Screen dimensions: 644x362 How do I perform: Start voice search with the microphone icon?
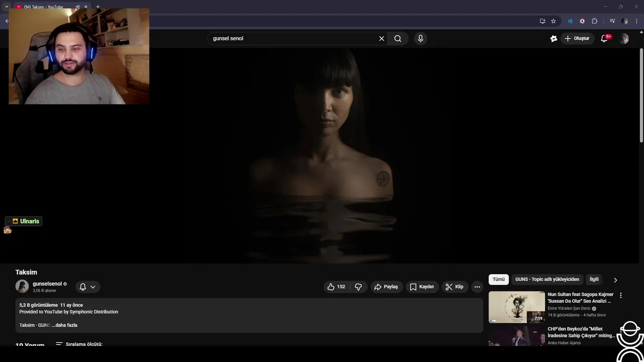(421, 38)
